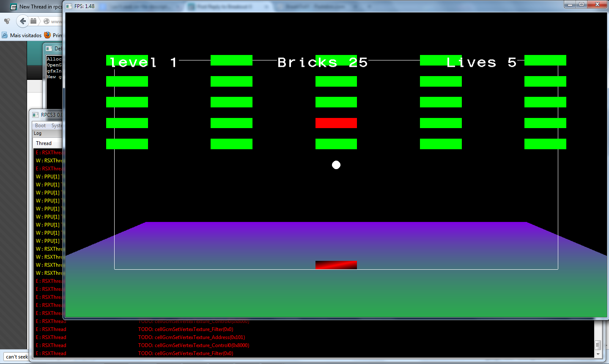The width and height of the screenshot is (609, 364).
Task: Click the red paddle at the bottom
Action: [336, 265]
